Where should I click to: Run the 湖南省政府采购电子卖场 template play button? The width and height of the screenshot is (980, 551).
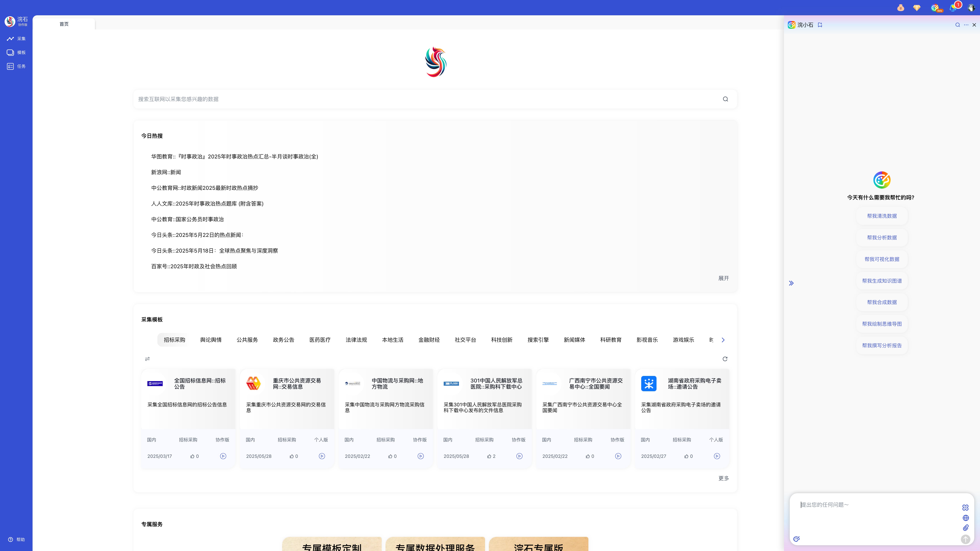click(717, 456)
